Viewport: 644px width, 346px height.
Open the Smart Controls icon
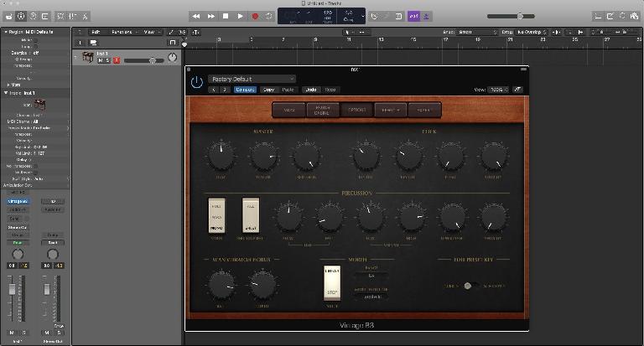point(60,17)
